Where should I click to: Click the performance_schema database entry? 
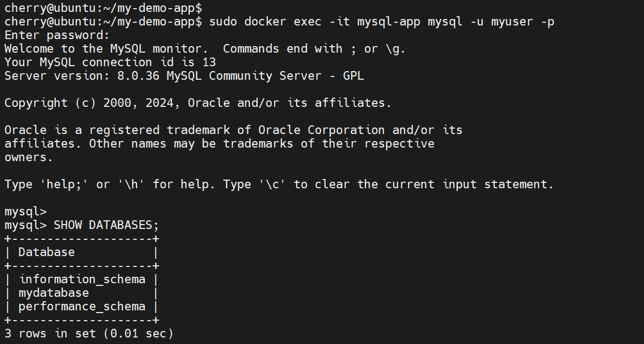click(81, 307)
